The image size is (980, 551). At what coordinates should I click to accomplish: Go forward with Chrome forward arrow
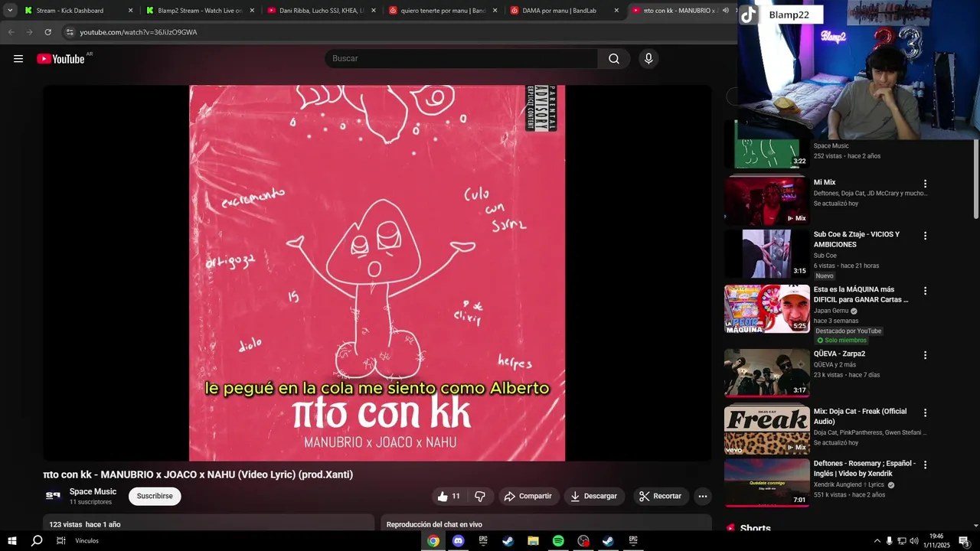pyautogui.click(x=29, y=32)
